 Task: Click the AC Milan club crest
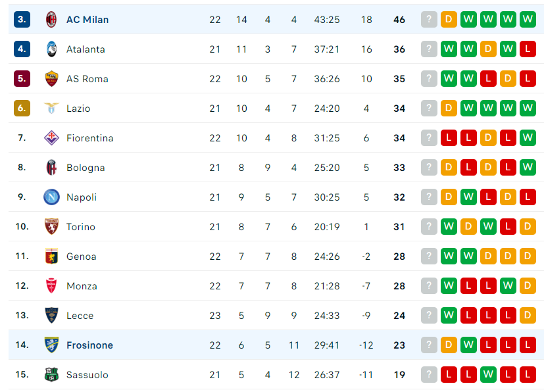[x=51, y=20]
